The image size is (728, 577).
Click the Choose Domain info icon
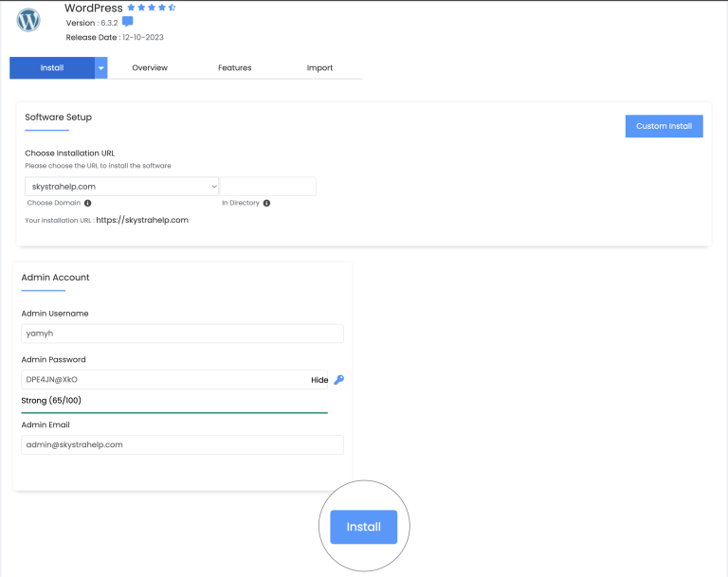click(x=88, y=203)
